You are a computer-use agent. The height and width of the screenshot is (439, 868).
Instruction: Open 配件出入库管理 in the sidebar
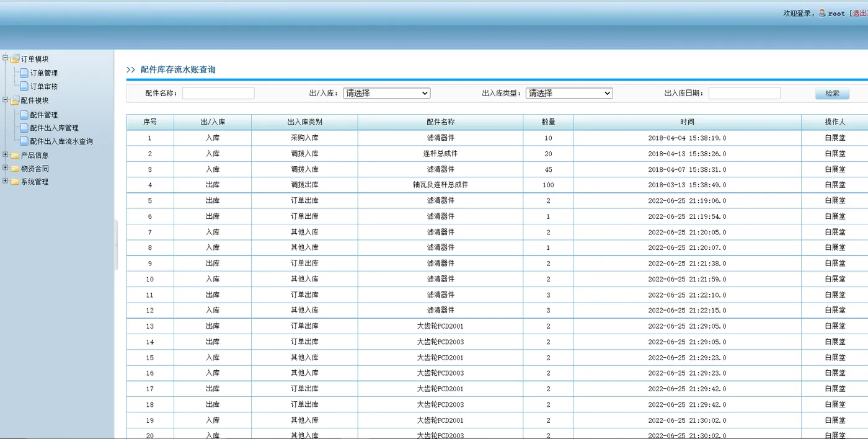click(x=55, y=128)
